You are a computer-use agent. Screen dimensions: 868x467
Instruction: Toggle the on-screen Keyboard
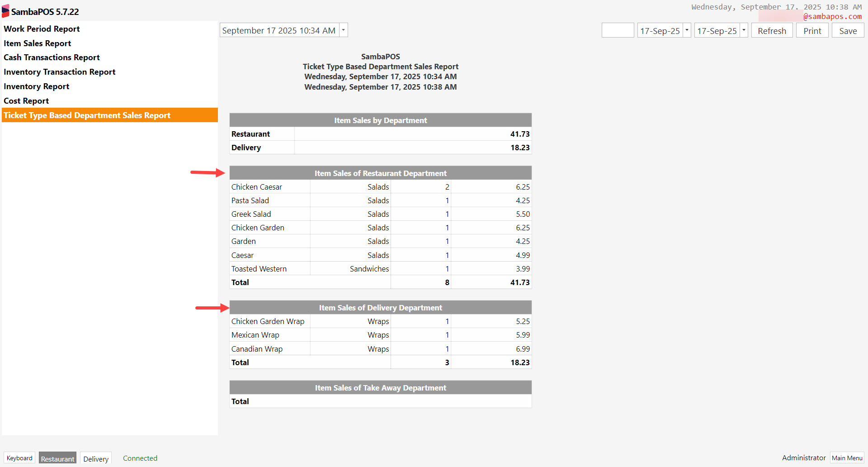(x=19, y=458)
